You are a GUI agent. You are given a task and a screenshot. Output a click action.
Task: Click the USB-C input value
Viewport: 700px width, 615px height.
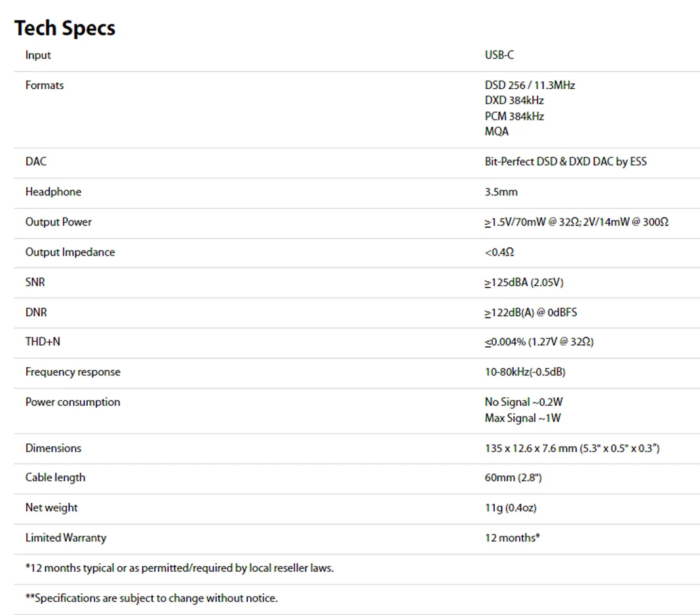click(x=499, y=55)
